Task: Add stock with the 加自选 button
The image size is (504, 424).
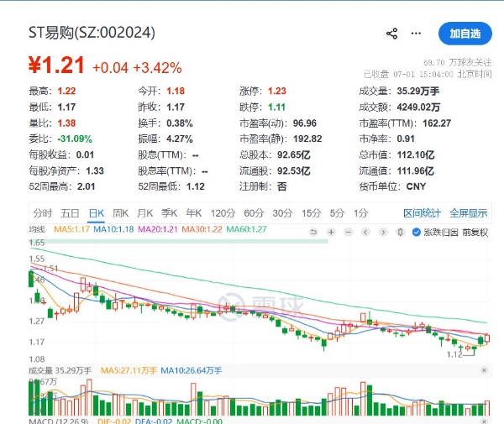Action: tap(465, 34)
